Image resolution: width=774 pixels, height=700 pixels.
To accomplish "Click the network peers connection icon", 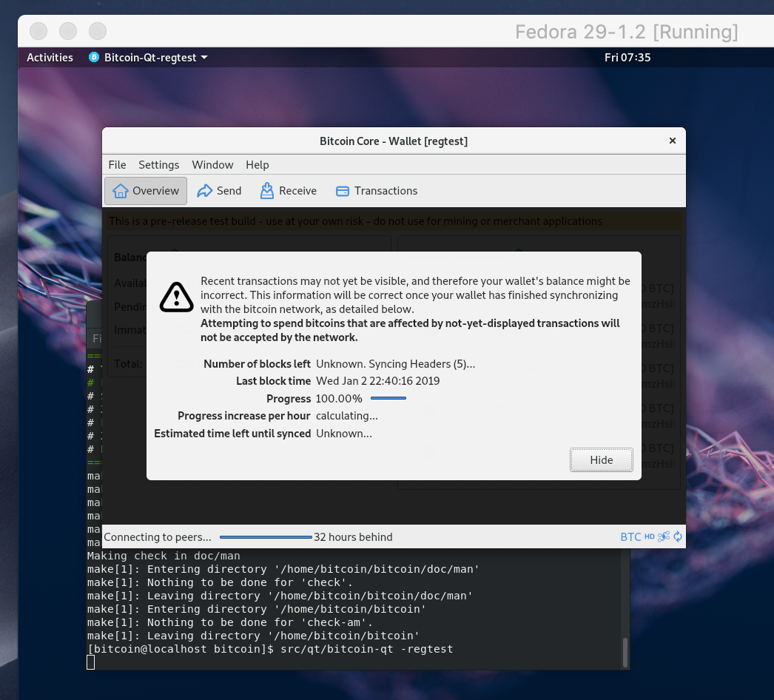I will [664, 536].
